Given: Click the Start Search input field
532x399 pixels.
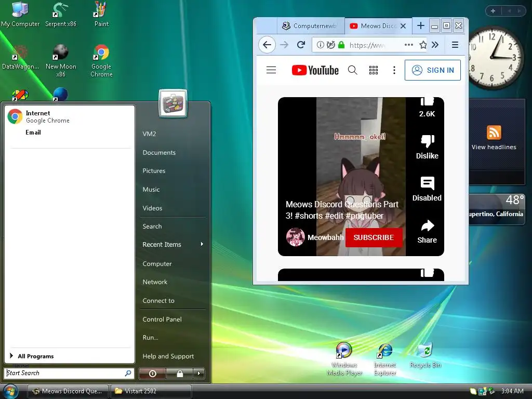Looking at the screenshot, I should point(69,373).
